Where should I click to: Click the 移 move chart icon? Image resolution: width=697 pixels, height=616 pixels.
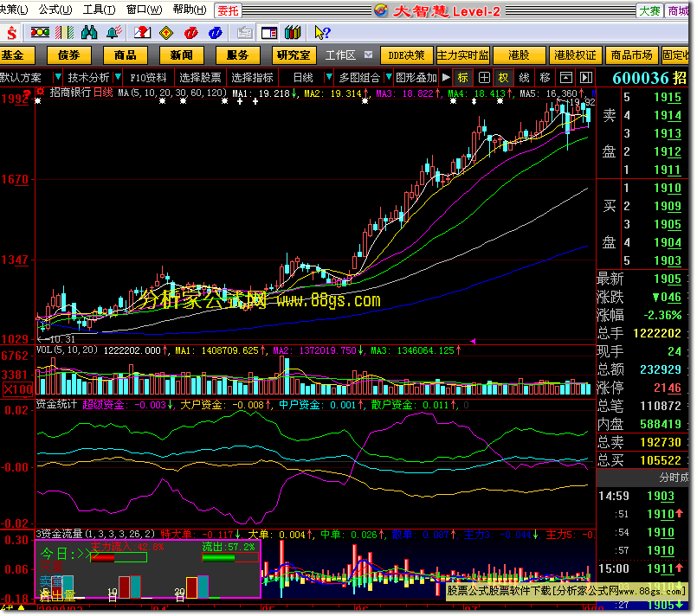pyautogui.click(x=545, y=78)
